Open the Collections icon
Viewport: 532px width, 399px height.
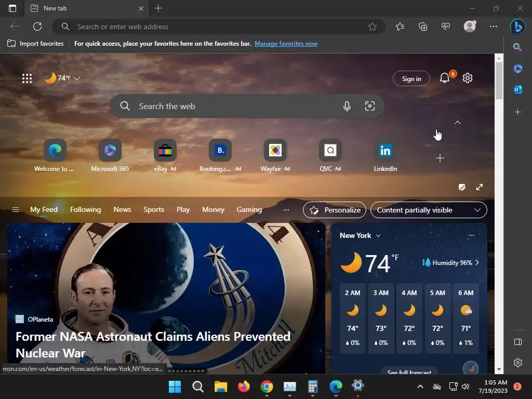423,26
